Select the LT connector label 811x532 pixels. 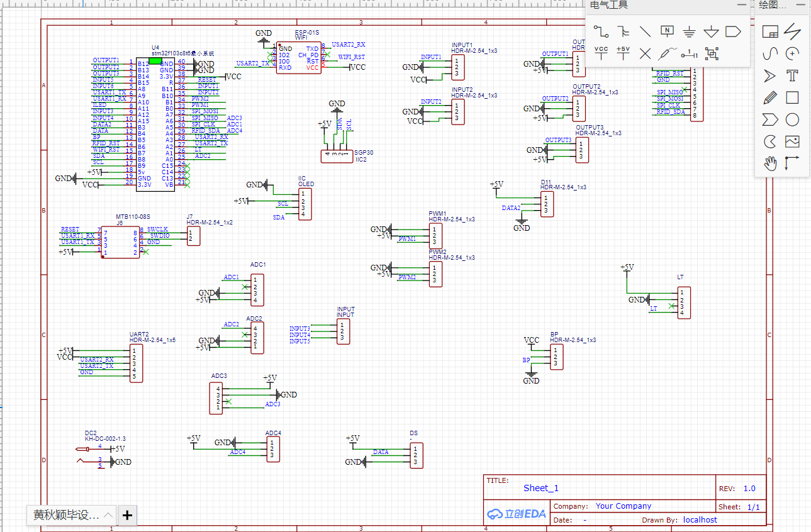click(x=681, y=277)
